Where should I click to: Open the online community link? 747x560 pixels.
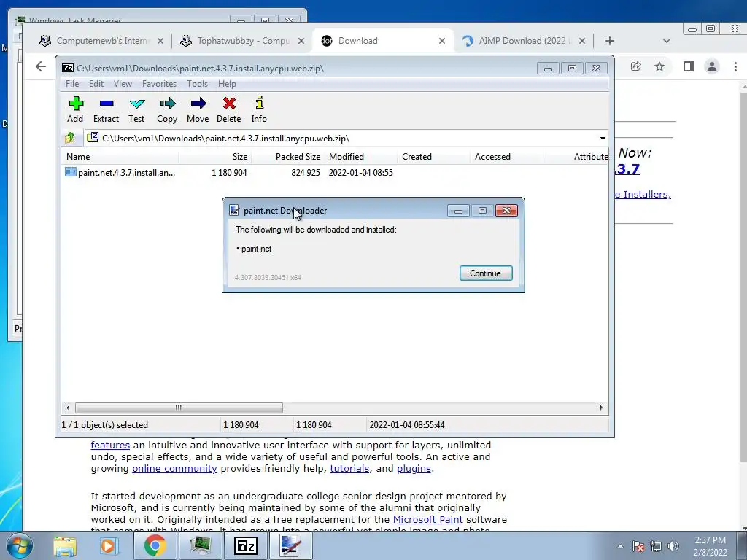point(174,469)
